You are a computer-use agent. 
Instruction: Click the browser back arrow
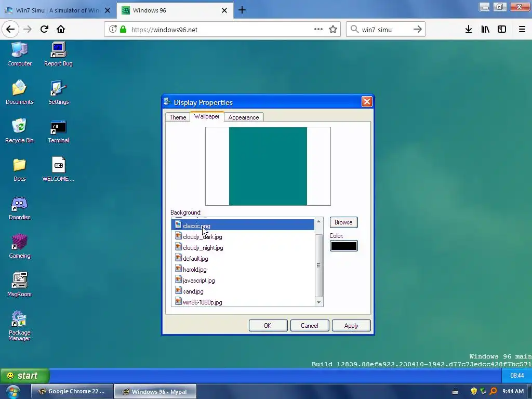[x=10, y=29]
